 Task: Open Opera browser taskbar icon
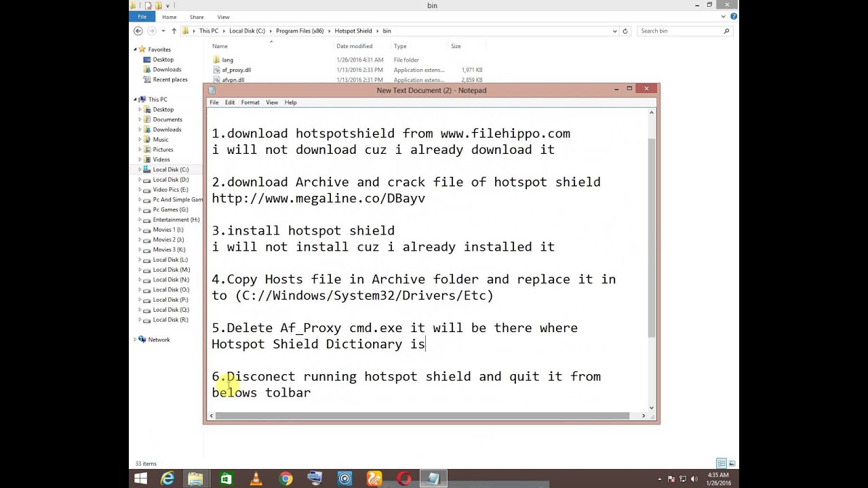click(x=404, y=479)
